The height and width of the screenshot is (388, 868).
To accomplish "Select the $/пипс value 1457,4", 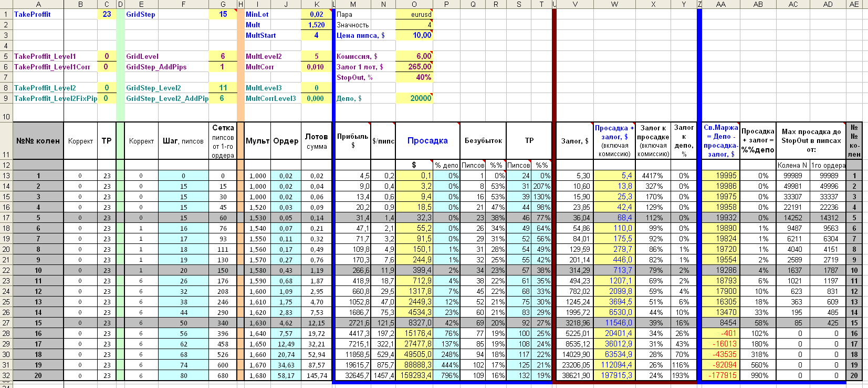I will [383, 375].
